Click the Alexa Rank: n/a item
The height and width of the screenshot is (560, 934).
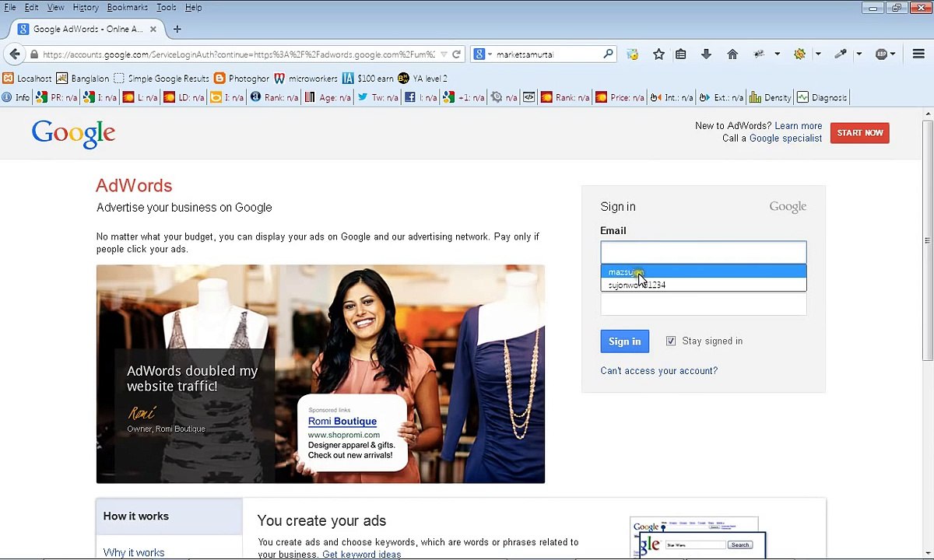274,98
